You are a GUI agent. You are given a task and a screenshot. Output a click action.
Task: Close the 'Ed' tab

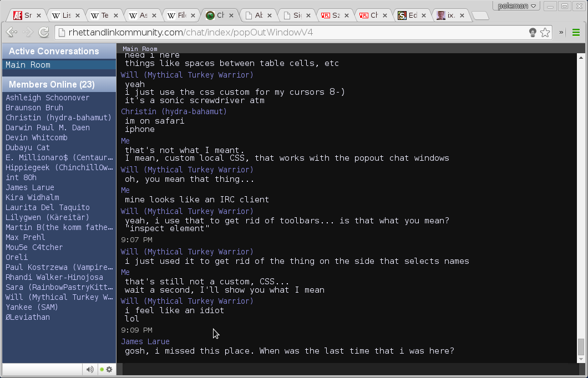pyautogui.click(x=424, y=16)
